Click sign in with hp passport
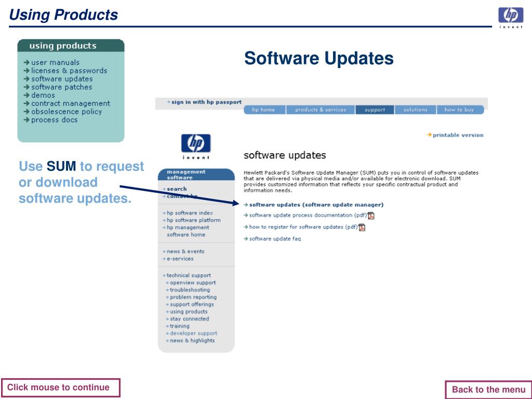 206,102
